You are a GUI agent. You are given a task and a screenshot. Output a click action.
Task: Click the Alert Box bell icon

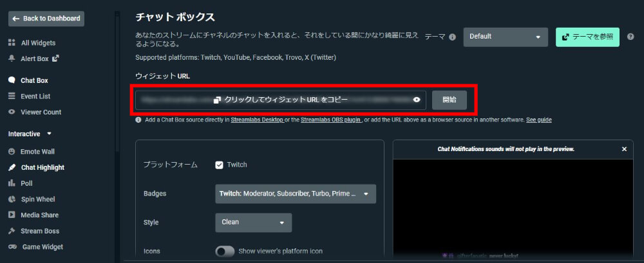click(x=12, y=59)
